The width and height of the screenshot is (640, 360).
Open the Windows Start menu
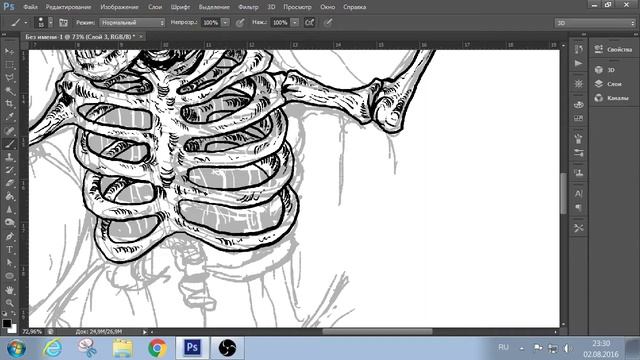coord(17,348)
